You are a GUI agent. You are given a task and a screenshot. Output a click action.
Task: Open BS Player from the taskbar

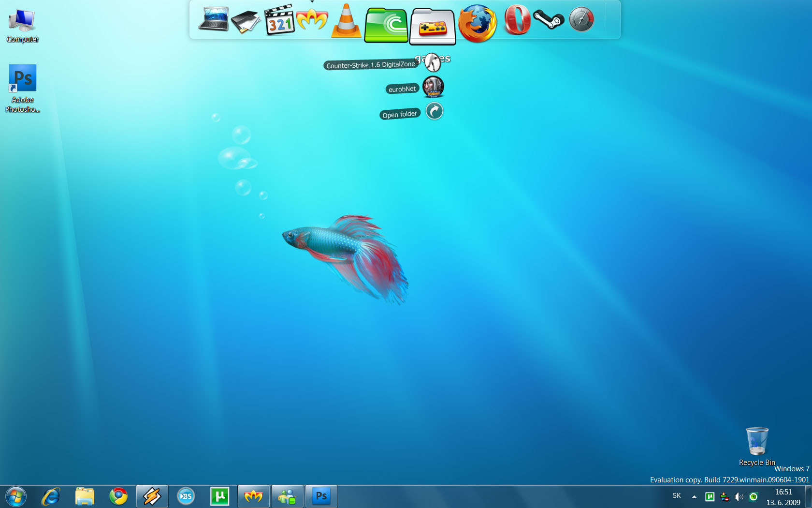click(x=186, y=496)
